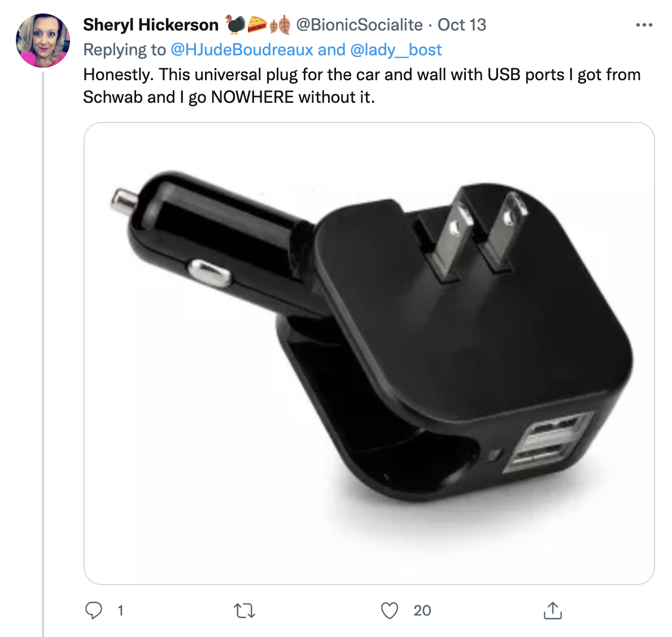The width and height of the screenshot is (672, 637).
Task: Click the turkey emoji beside the name
Action: (x=235, y=24)
